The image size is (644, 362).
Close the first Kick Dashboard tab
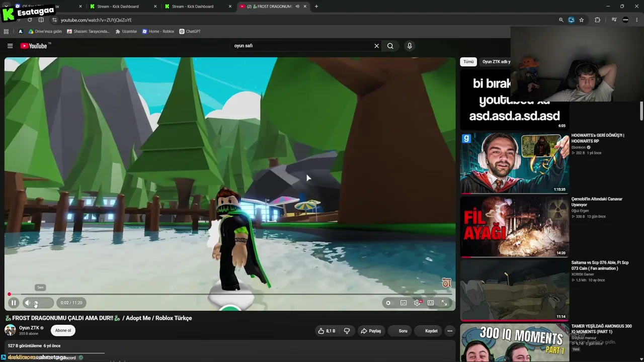156,7
